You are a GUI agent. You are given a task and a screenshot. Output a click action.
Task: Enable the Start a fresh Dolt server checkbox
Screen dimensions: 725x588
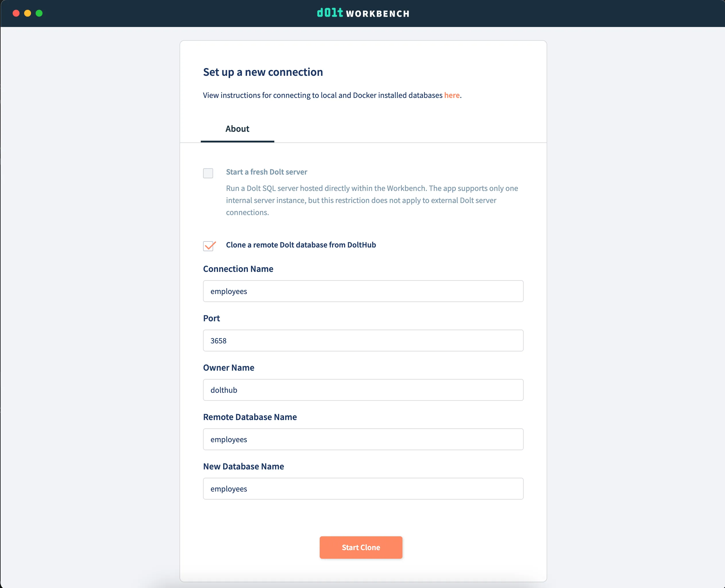click(x=208, y=173)
